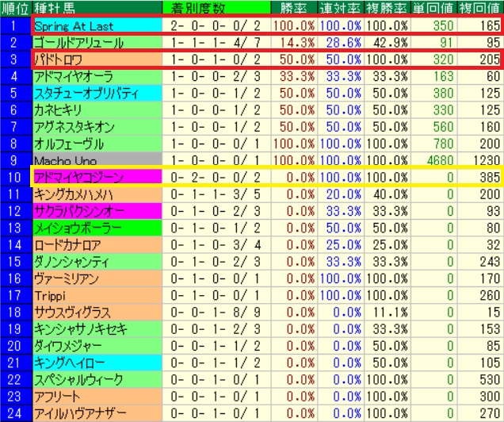Click the record 0- 2- 0- 0/ 2
Screen dimensions: 504x422
click(216, 178)
